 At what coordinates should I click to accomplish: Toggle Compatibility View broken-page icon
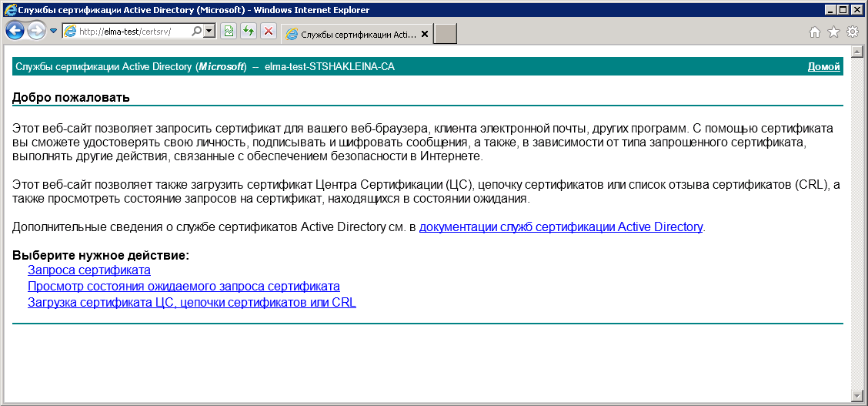tap(229, 32)
